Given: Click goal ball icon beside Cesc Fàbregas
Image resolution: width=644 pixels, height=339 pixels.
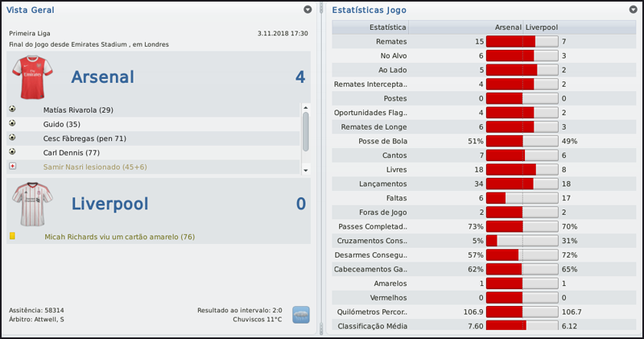Looking at the screenshot, I should (12, 138).
